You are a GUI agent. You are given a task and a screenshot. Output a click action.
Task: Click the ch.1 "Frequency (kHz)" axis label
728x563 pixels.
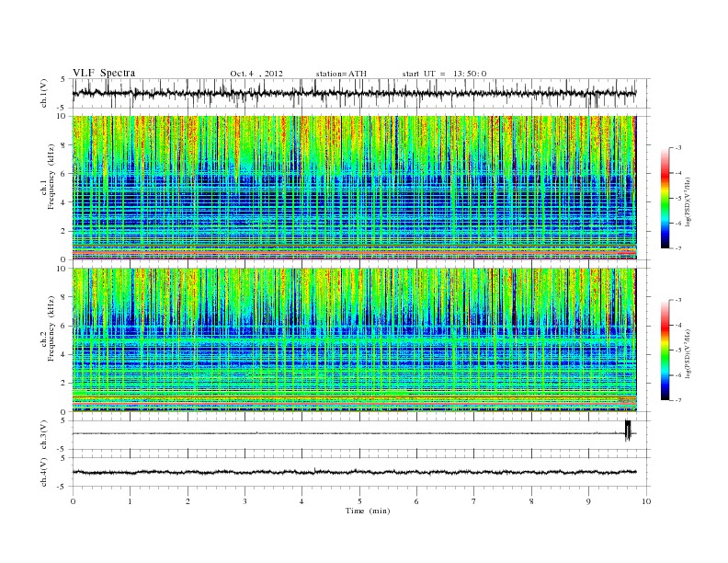(x=51, y=177)
